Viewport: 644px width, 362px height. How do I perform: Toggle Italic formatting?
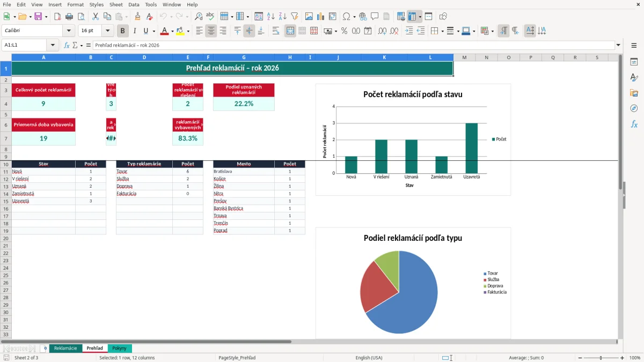(135, 31)
